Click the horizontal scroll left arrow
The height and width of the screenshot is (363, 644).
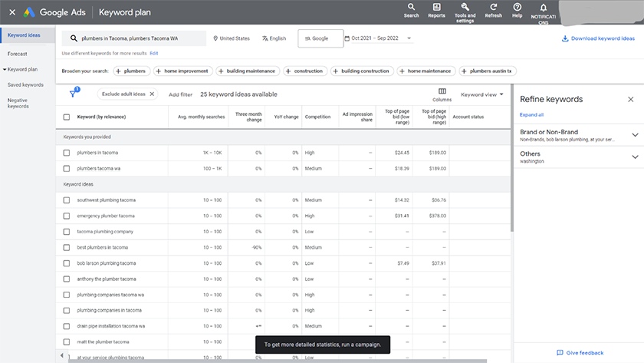[x=62, y=355]
